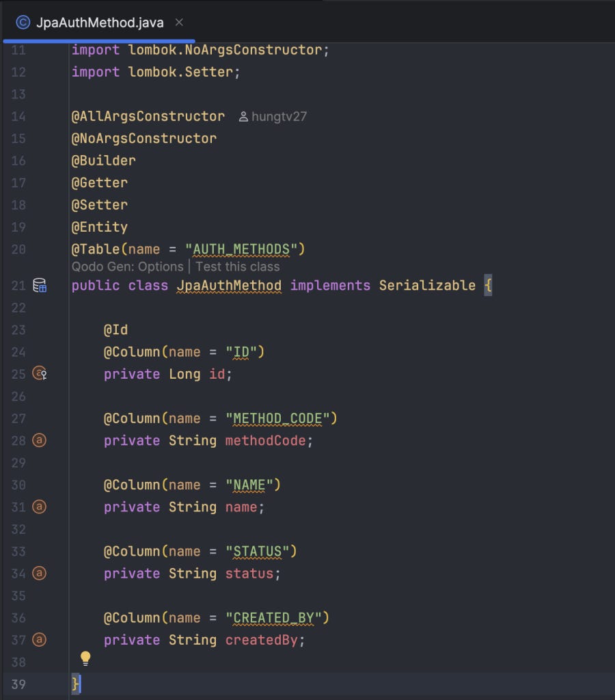Close the JpaAuthMethod.java tab
615x700 pixels.
(179, 23)
